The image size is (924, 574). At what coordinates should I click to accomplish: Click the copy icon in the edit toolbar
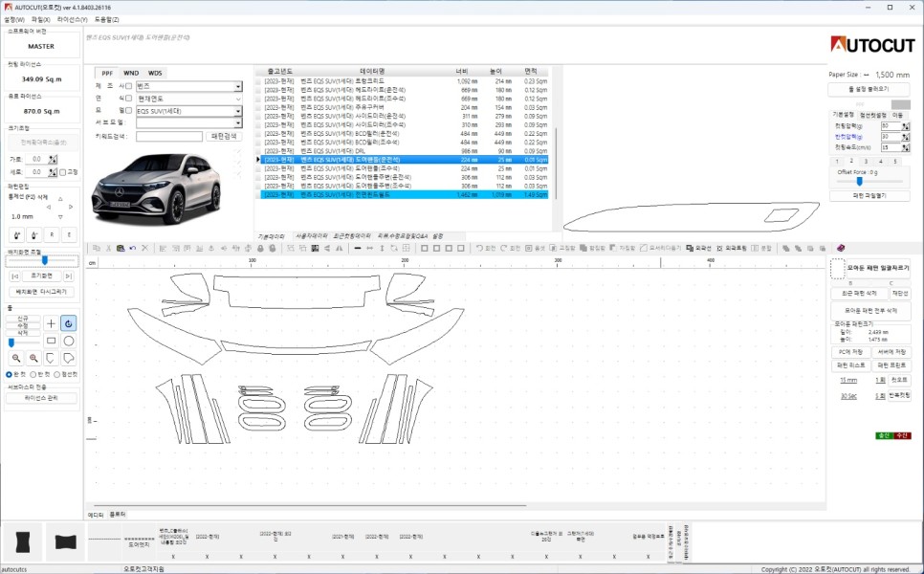coord(97,248)
